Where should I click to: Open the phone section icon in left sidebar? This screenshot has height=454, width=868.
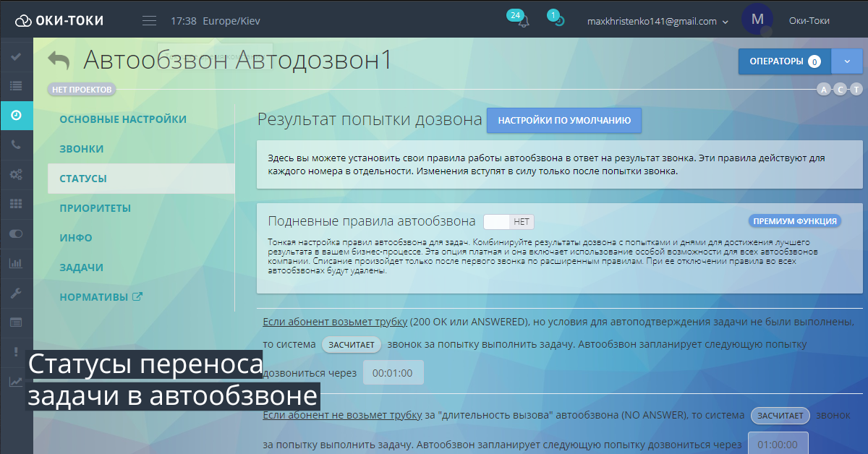point(16,145)
